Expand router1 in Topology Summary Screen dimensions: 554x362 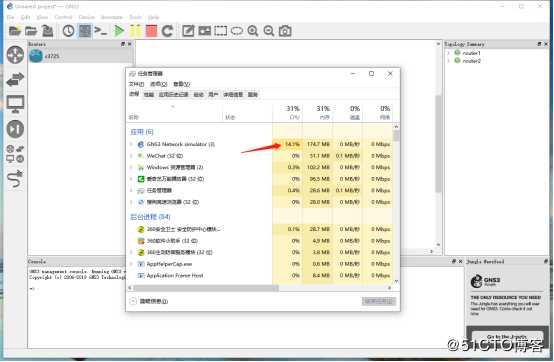pyautogui.click(x=448, y=53)
